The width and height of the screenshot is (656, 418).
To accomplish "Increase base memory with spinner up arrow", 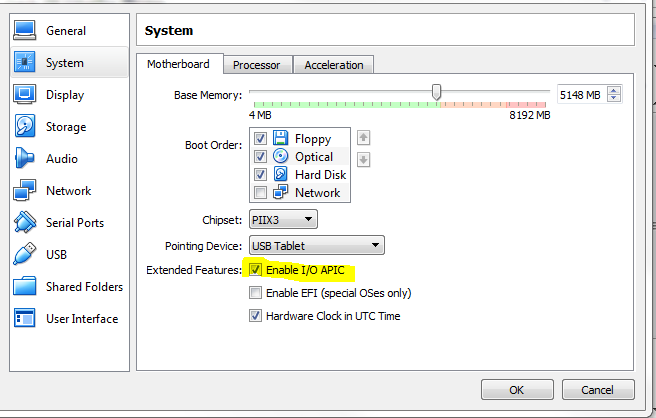I will [614, 91].
